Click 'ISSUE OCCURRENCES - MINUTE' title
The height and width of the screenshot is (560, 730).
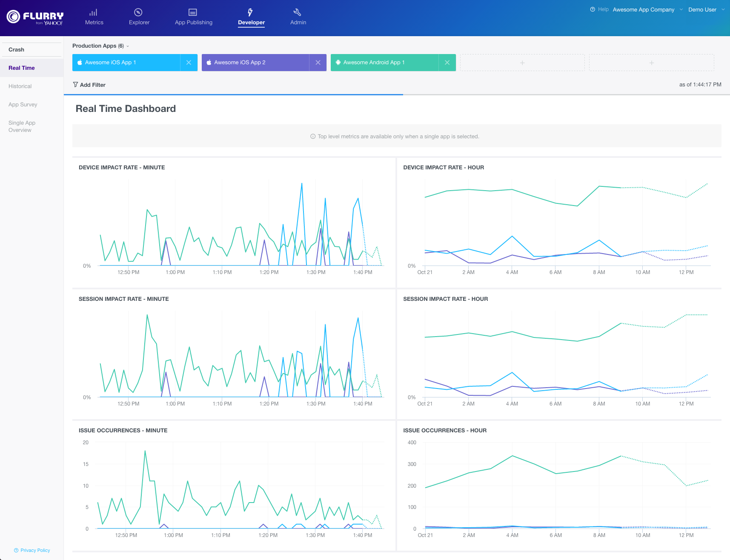click(x=123, y=431)
